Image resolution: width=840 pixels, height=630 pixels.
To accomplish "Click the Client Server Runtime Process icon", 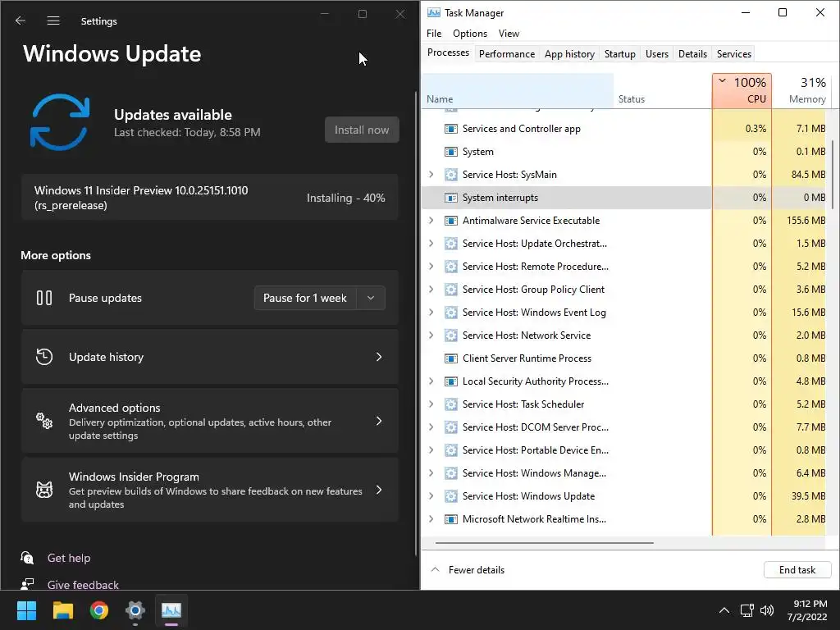I will [451, 358].
